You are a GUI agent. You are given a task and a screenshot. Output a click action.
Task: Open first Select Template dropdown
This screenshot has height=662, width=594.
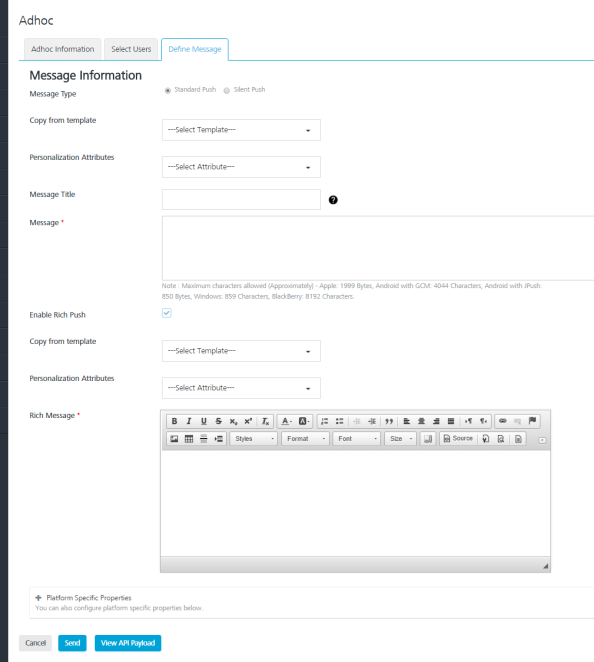point(241,130)
